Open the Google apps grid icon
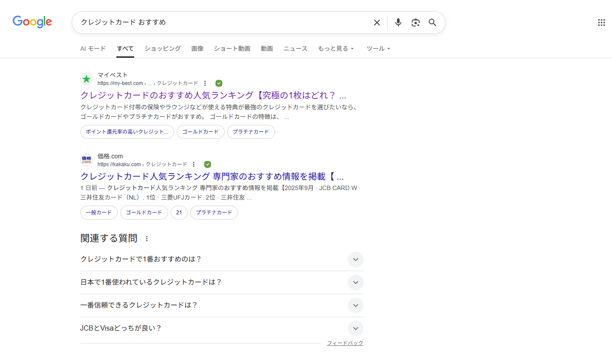612x364 pixels. pos(602,23)
